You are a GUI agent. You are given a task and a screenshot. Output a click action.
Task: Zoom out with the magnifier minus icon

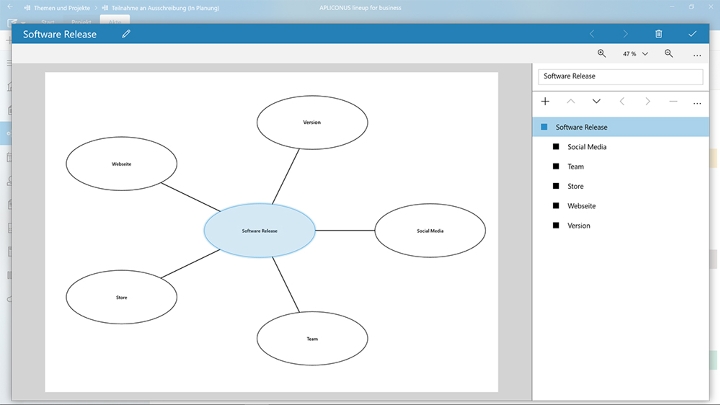coord(669,54)
